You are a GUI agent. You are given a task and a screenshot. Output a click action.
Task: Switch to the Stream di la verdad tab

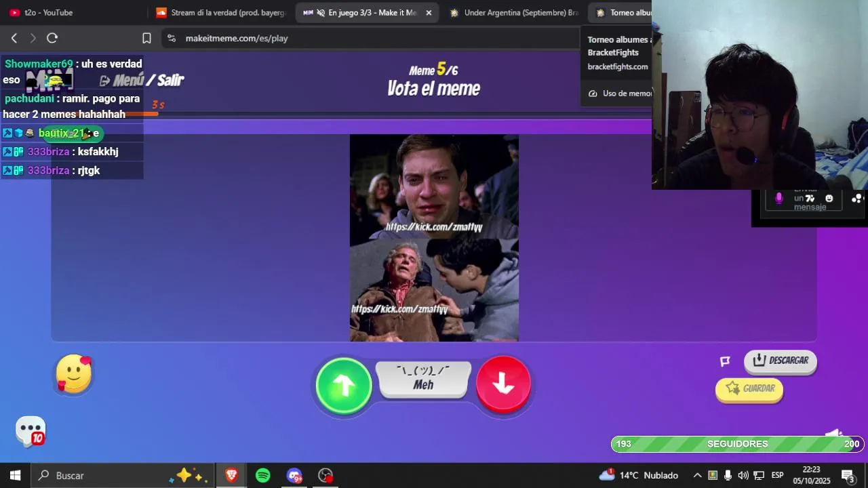pos(221,12)
